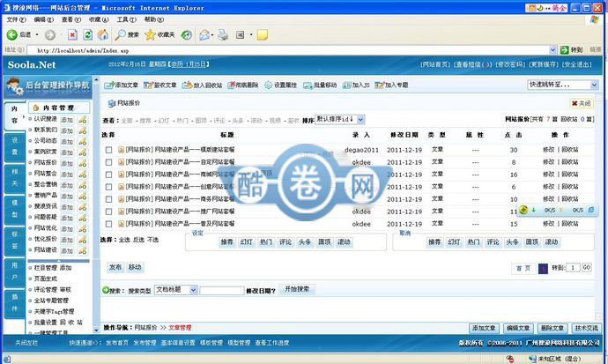Open the 工具 menu
Screen dimensions: 608x364
[126, 19]
